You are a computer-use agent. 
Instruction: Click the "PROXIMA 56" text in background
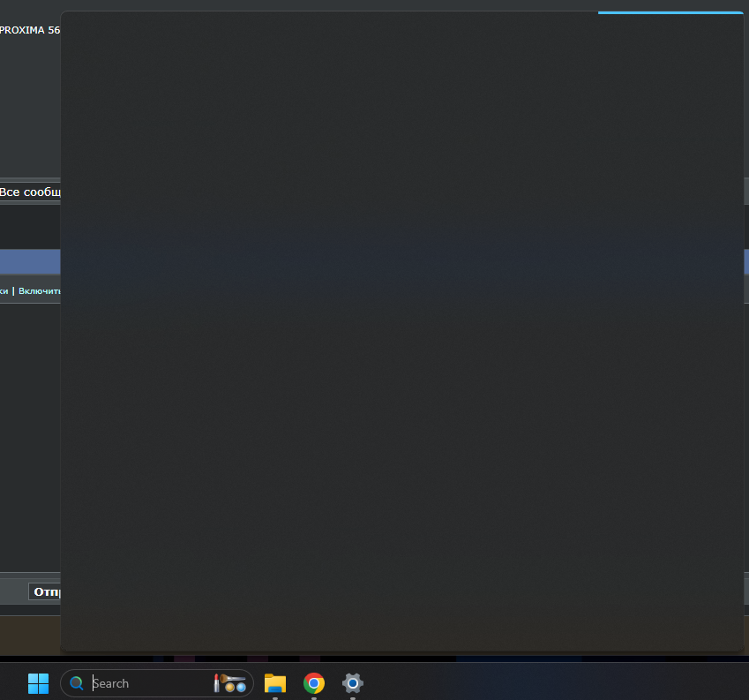point(30,30)
